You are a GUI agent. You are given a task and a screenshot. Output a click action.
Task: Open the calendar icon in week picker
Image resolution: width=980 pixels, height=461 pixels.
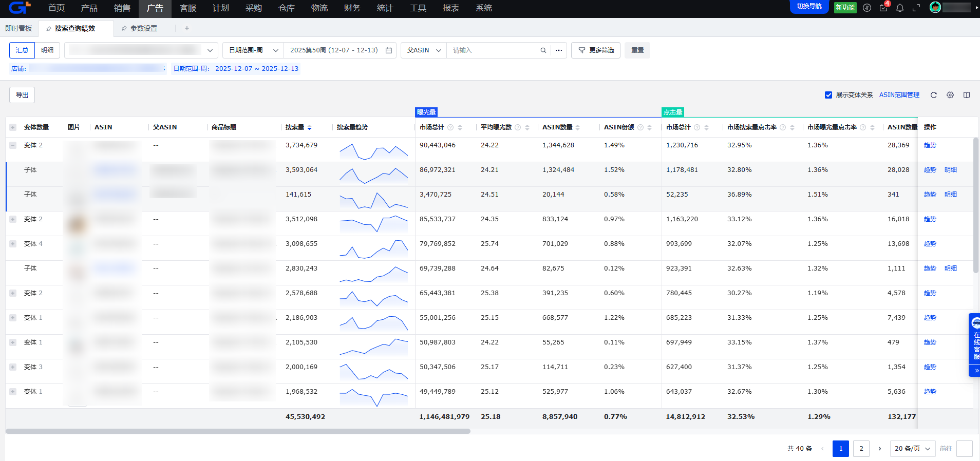pyautogui.click(x=389, y=50)
